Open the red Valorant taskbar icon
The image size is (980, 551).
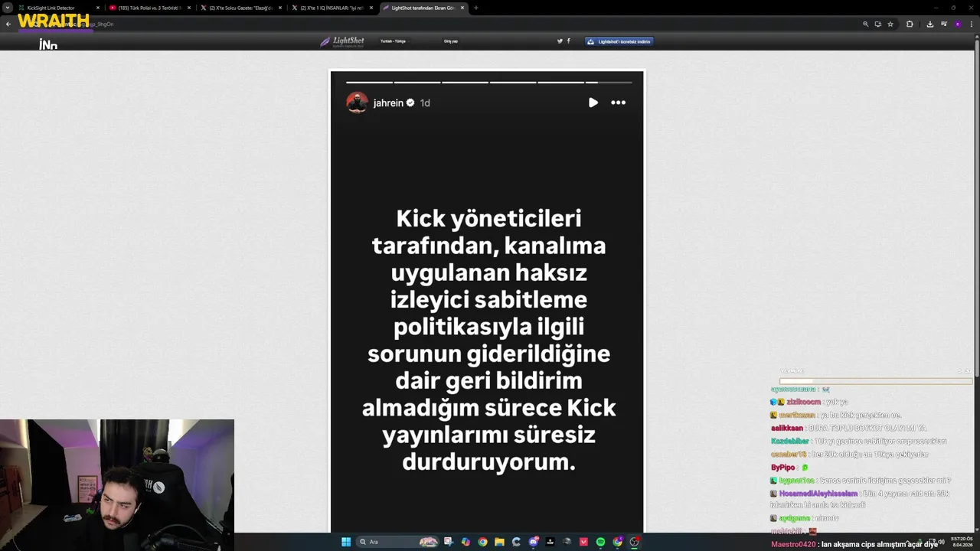point(583,542)
